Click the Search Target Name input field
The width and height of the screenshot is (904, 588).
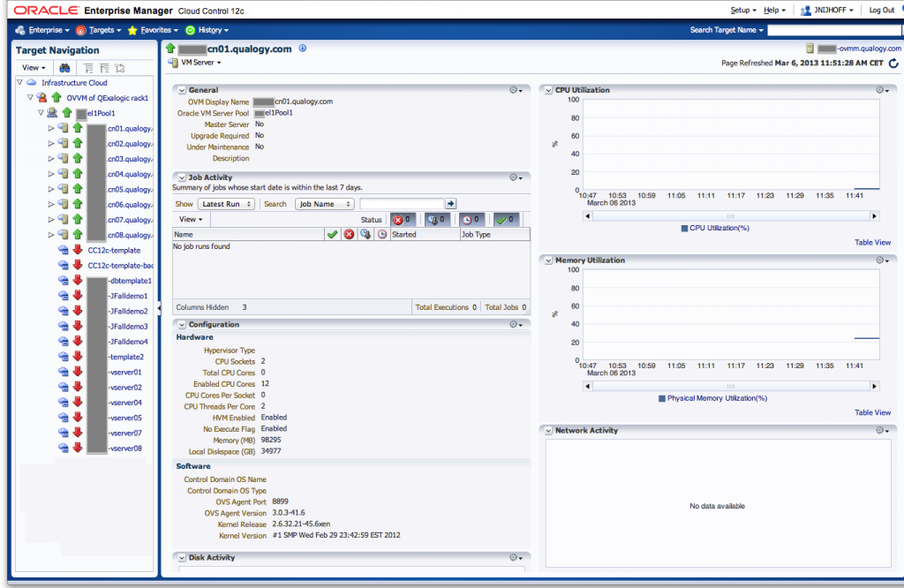835,30
